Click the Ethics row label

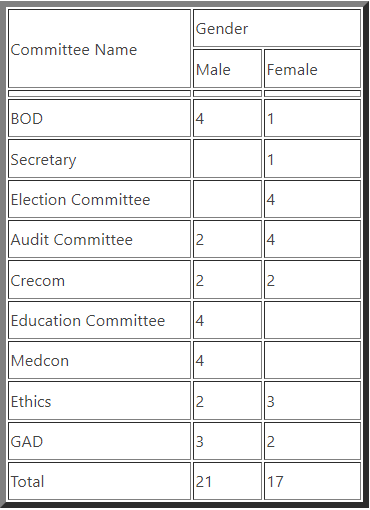point(99,401)
